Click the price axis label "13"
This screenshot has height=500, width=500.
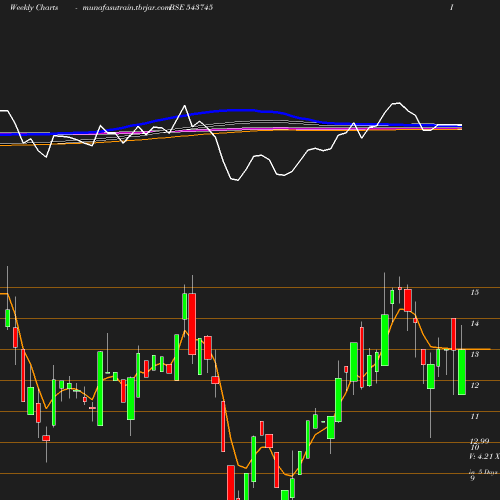pyautogui.click(x=475, y=354)
